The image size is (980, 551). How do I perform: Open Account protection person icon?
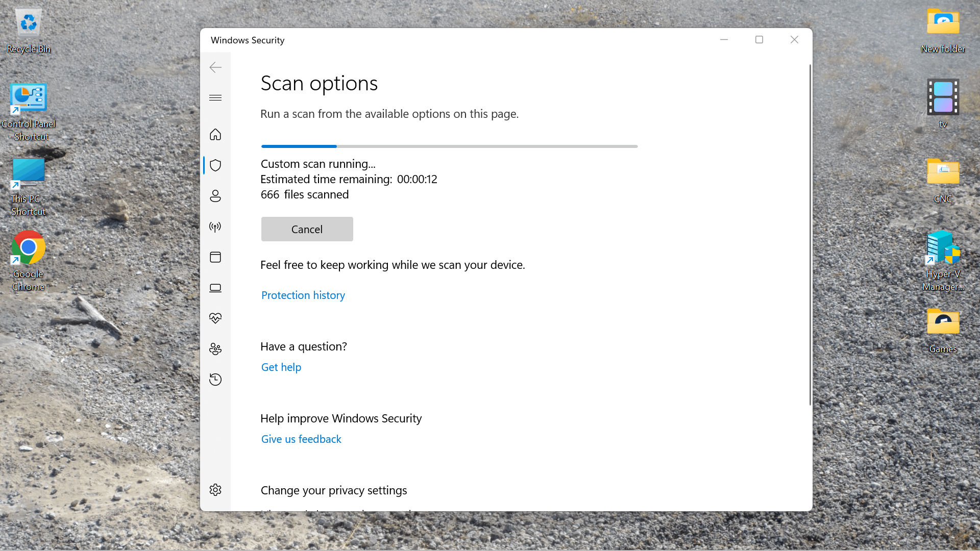[215, 196]
